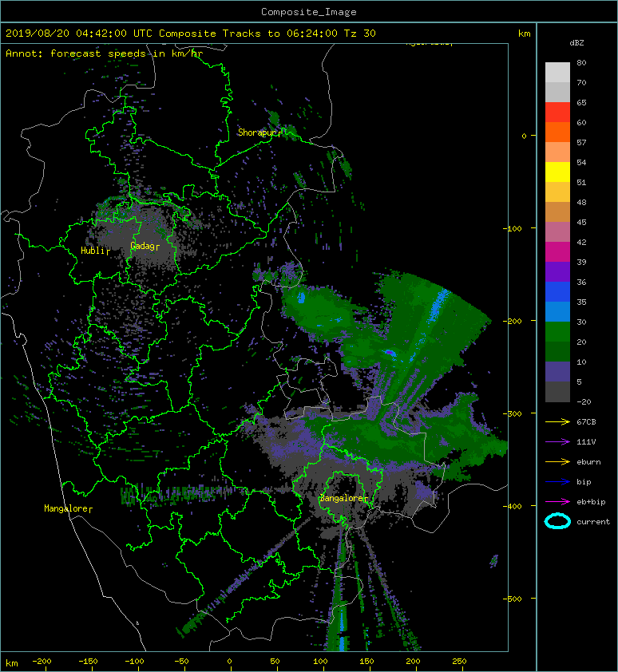Select the blue 35-36 dBZ color swatch
The width and height of the screenshot is (618, 672).
(557, 292)
